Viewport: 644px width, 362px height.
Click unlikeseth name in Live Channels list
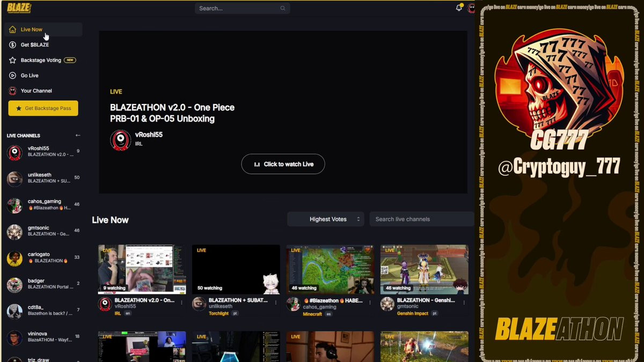tap(40, 175)
